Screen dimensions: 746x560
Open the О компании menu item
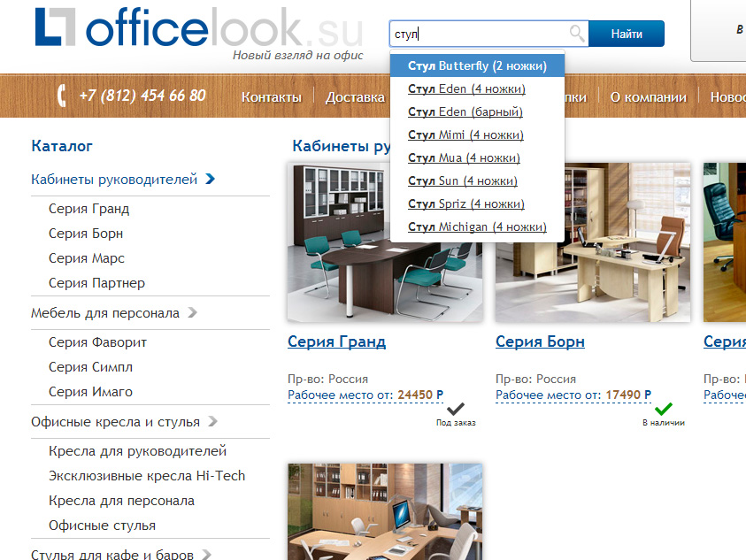(649, 97)
